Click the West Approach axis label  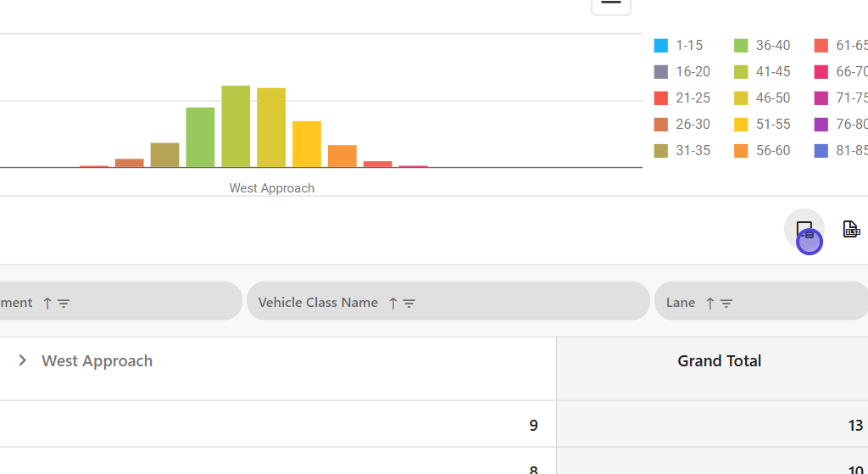click(271, 188)
